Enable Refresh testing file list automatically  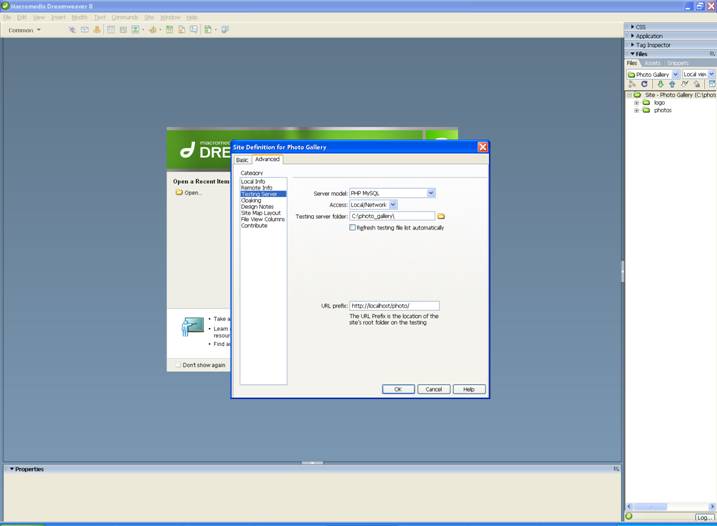tap(353, 227)
